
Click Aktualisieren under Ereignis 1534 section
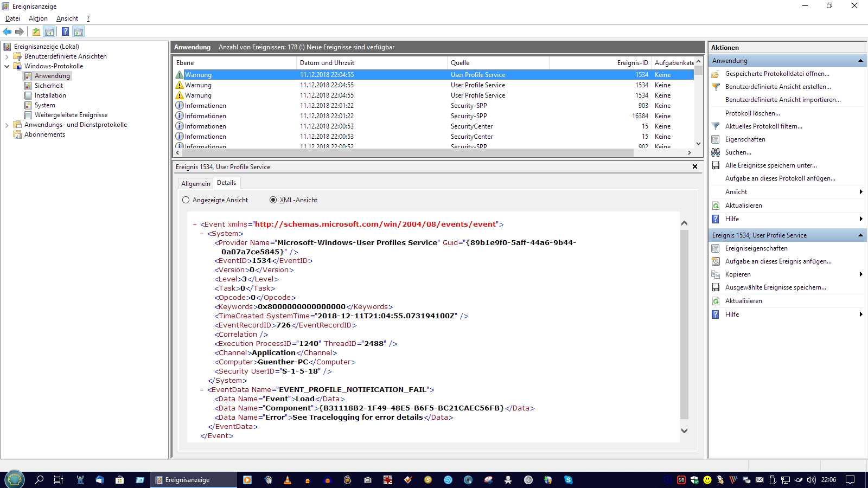pos(743,301)
